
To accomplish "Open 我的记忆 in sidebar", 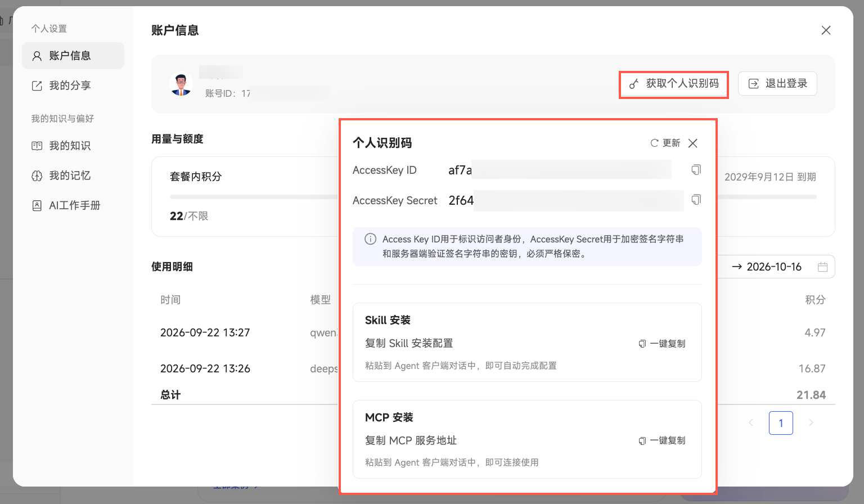I will (x=73, y=175).
